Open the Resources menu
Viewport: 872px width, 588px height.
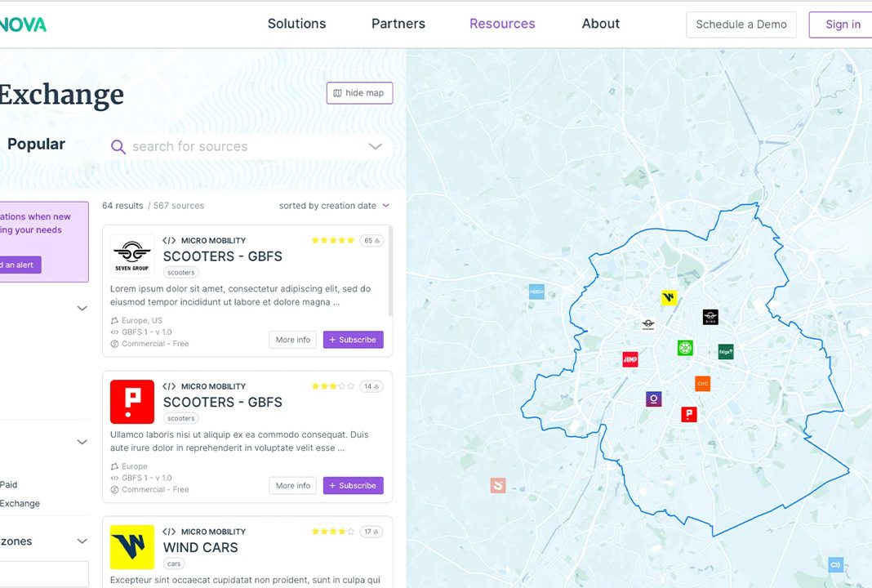click(502, 24)
